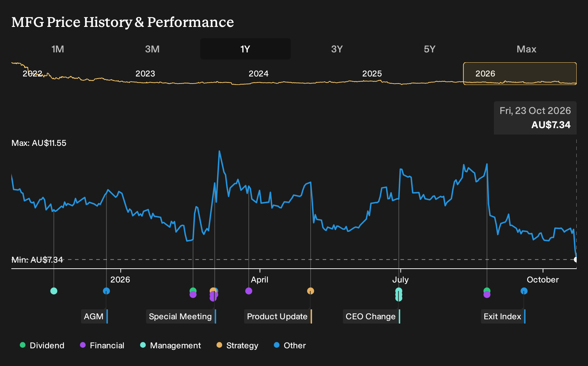Screen dimensions: 588x366
Task: Switch to the 3M range tab
Action: coord(152,49)
